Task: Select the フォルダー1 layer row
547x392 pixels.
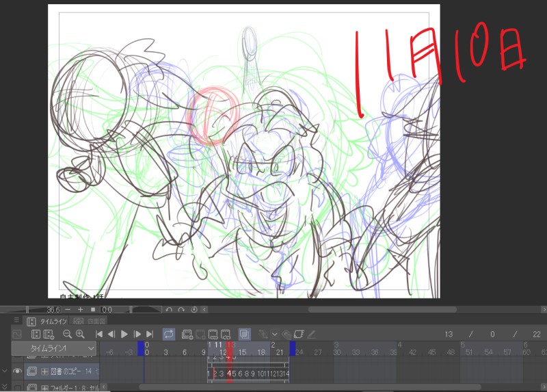Action: pos(62,387)
